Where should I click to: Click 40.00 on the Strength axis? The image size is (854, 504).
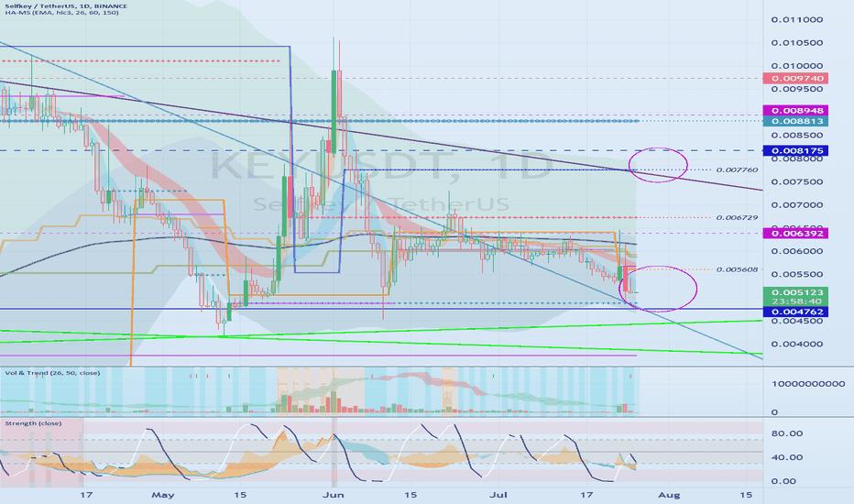pos(787,457)
